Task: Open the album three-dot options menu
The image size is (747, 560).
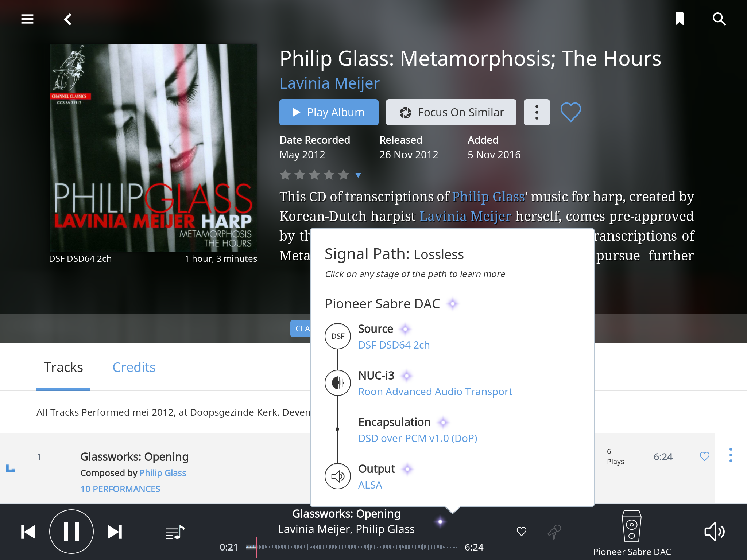Action: tap(537, 112)
